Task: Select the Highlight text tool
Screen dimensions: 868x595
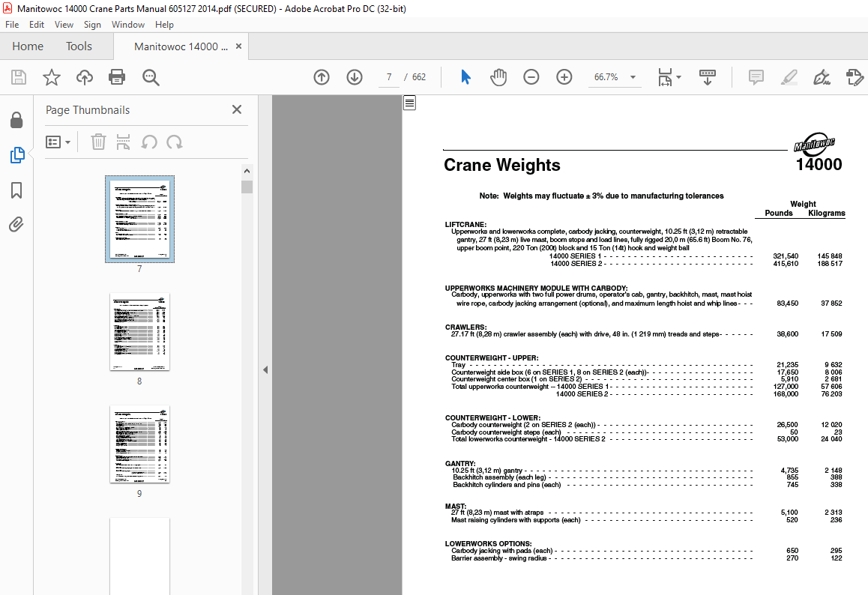Action: (789, 77)
